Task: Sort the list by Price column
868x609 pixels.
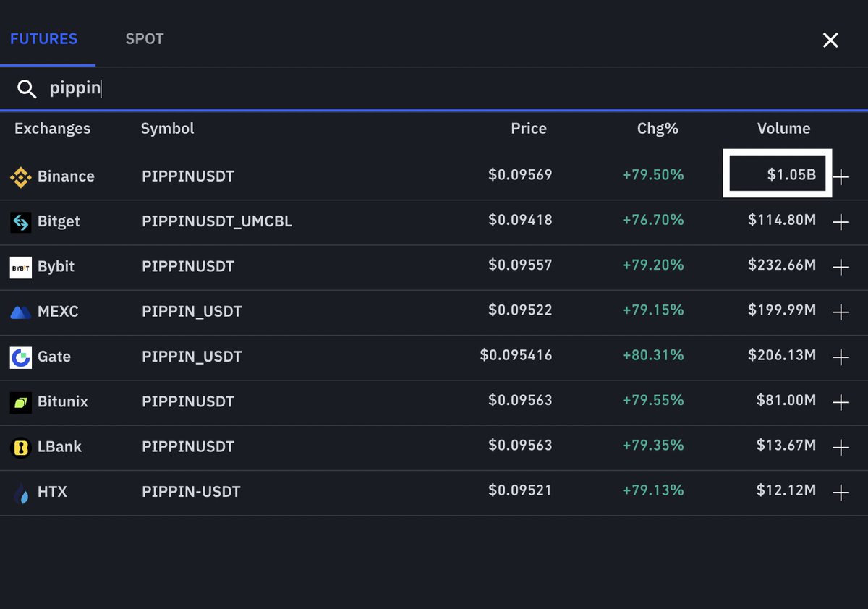Action: tap(529, 129)
